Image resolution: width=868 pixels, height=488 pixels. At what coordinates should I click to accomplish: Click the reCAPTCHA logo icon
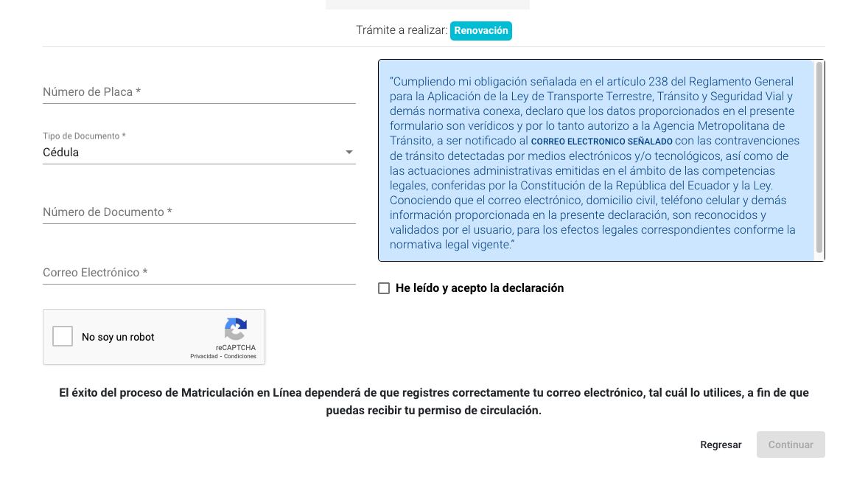[236, 329]
